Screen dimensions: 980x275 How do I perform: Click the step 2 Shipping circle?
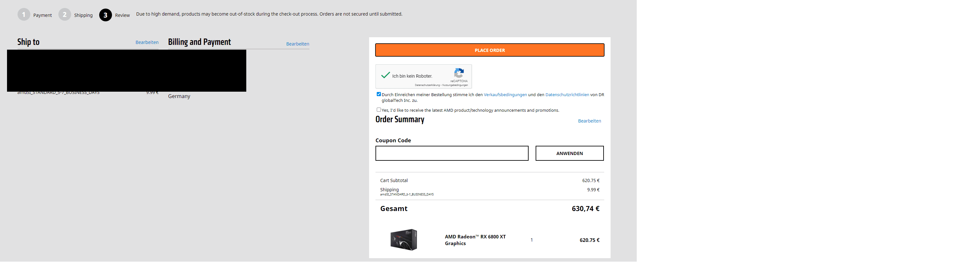click(65, 15)
